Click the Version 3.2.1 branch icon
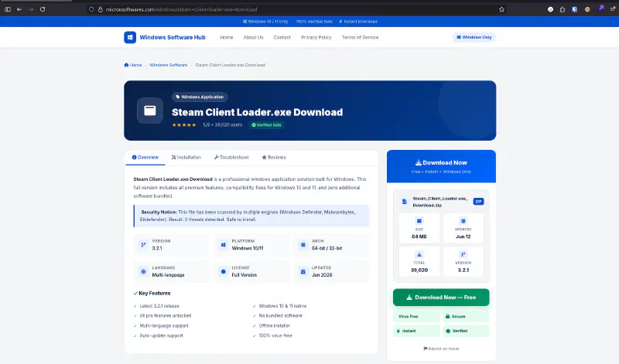 143,244
